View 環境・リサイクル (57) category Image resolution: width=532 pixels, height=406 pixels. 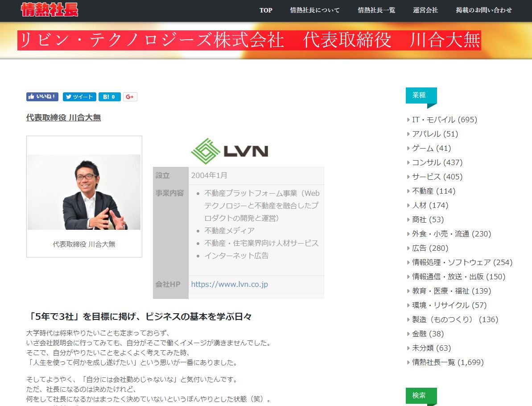click(449, 305)
